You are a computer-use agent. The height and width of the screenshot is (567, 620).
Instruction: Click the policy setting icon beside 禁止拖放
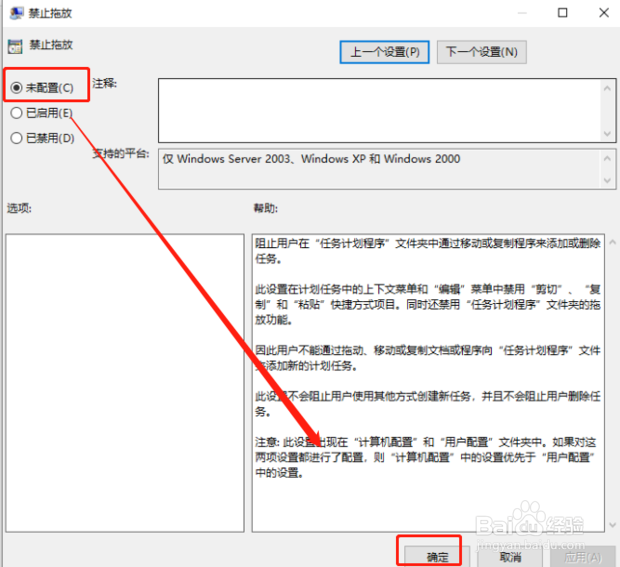(15, 46)
